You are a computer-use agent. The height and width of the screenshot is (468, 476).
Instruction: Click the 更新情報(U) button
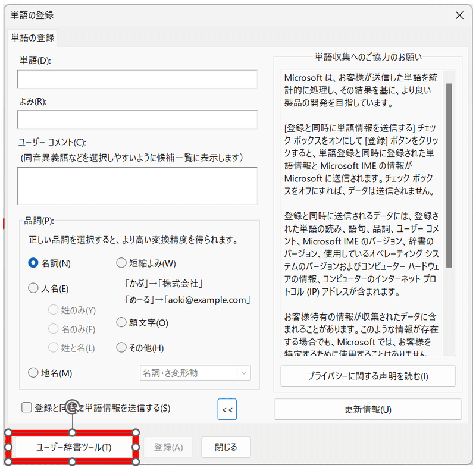coord(368,410)
